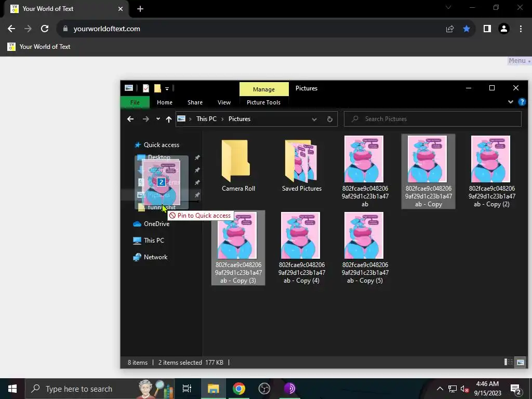Open Chrome profile avatar
Viewport: 532px width, 399px height.
(x=504, y=29)
